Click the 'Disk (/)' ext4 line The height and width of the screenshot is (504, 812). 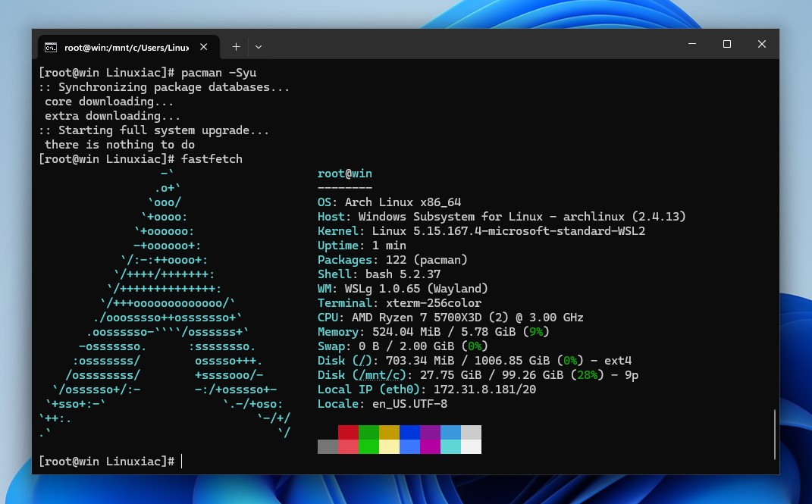pyautogui.click(x=475, y=361)
